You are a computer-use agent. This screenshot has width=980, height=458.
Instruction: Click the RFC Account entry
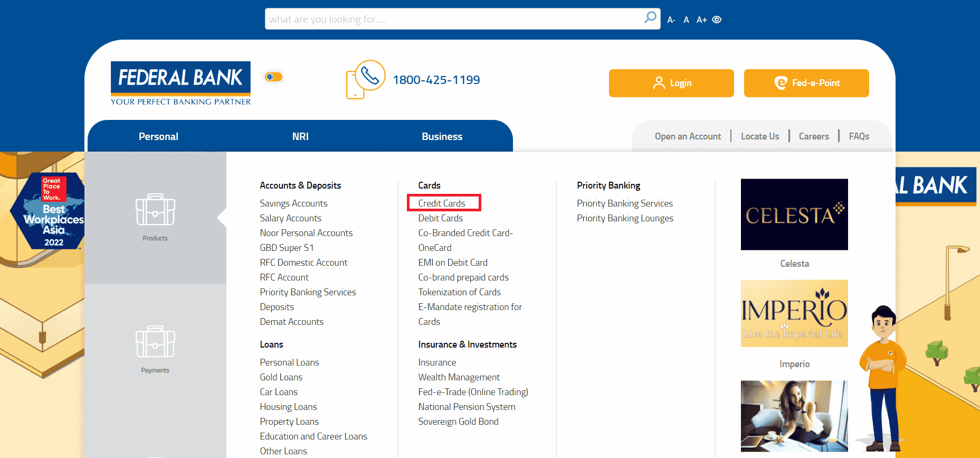284,277
